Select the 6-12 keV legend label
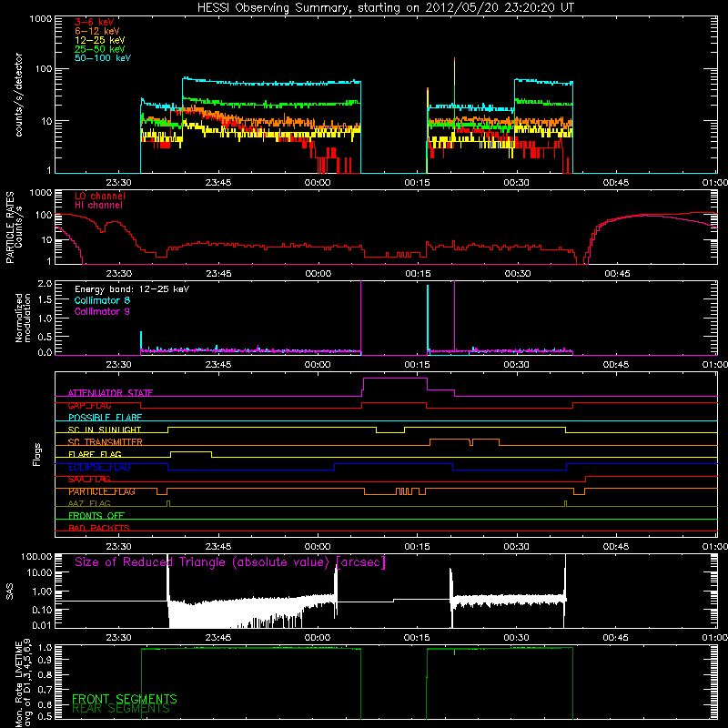Viewport: 728px width, 728px height. click(97, 31)
